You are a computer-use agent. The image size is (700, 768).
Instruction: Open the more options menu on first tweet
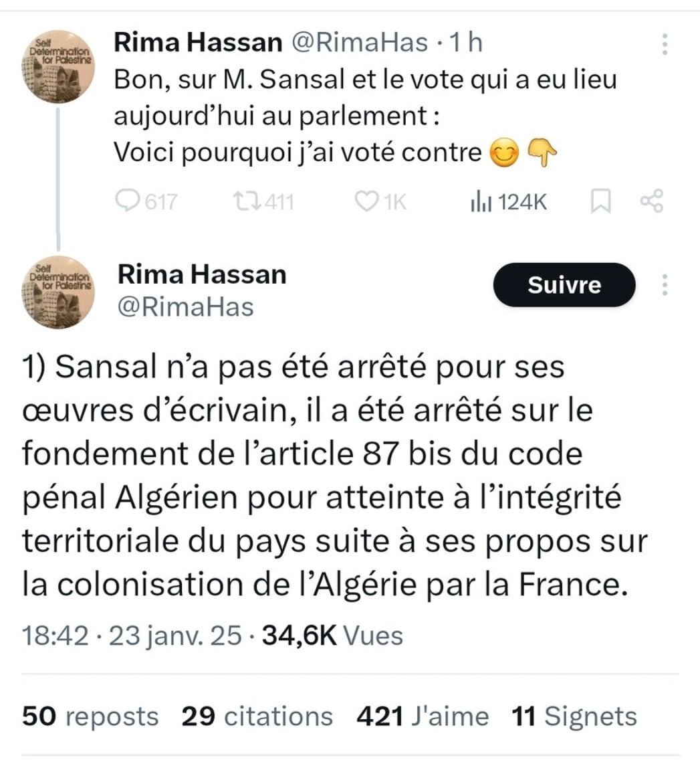(664, 44)
